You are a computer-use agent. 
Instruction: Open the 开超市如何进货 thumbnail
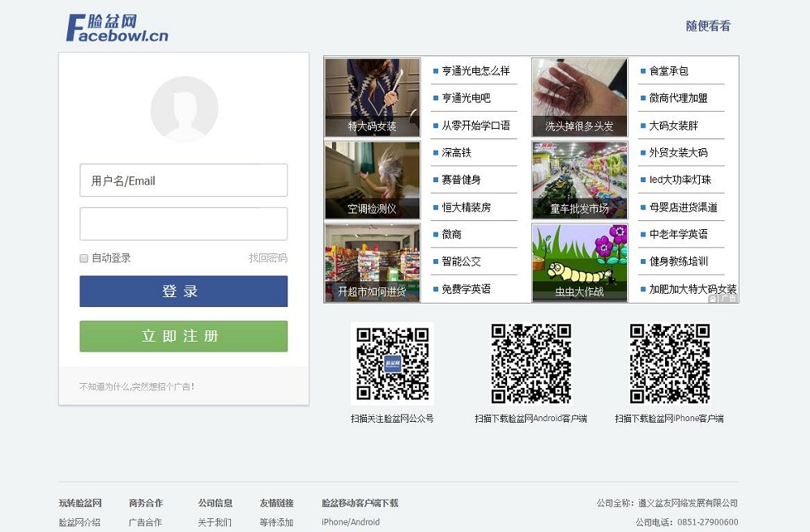pyautogui.click(x=372, y=263)
